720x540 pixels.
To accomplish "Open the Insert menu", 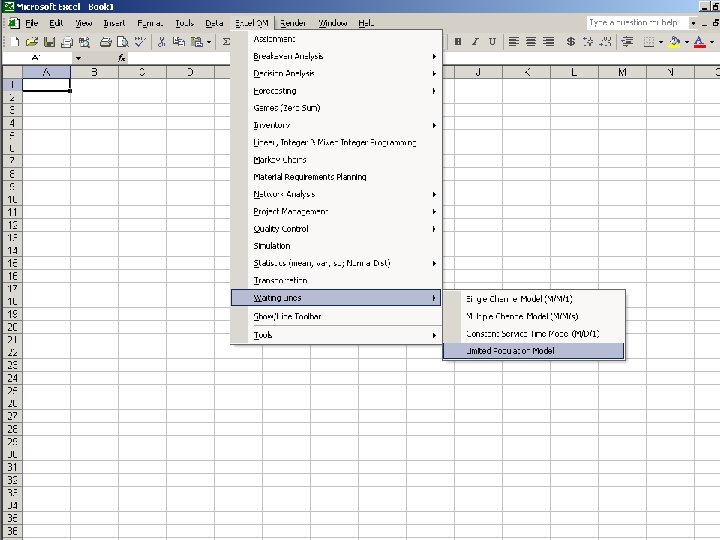I will pos(114,23).
